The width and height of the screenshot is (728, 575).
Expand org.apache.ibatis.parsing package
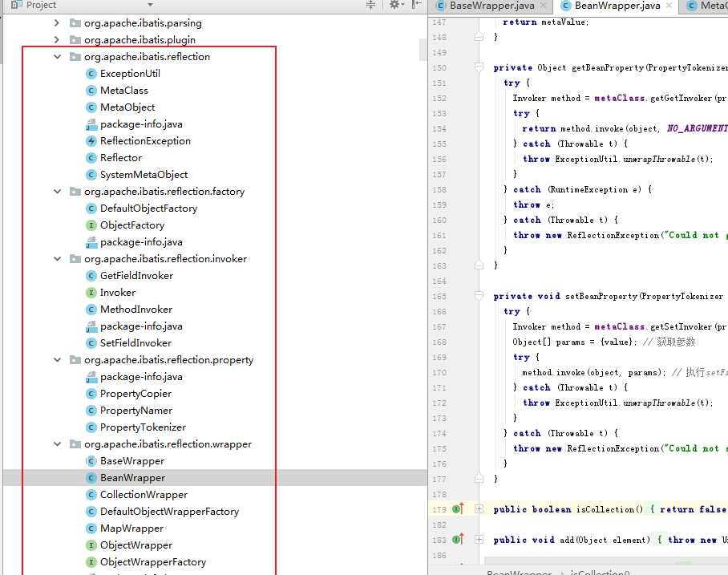tap(57, 22)
